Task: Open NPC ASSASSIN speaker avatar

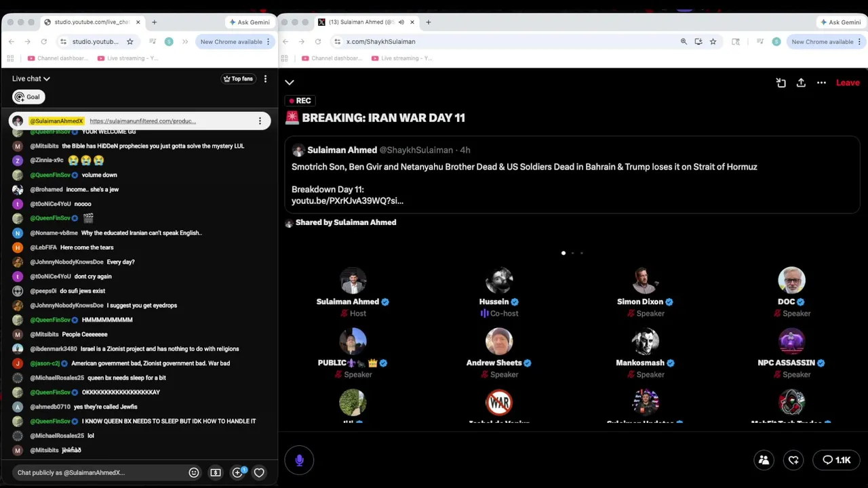Action: 791,342
